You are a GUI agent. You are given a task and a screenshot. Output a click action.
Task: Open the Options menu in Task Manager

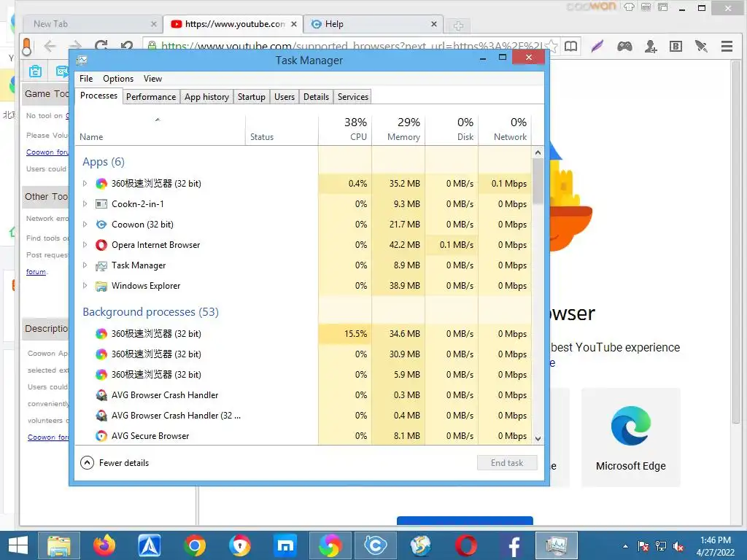coord(118,79)
